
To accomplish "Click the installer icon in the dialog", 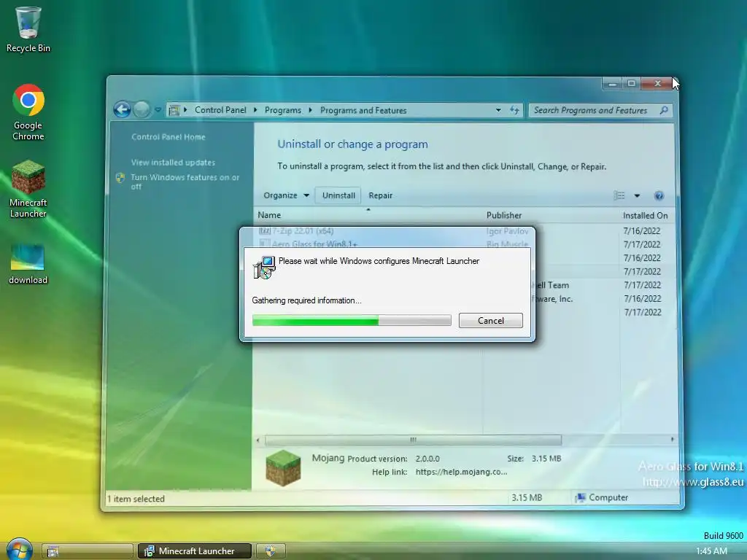I will (x=264, y=268).
